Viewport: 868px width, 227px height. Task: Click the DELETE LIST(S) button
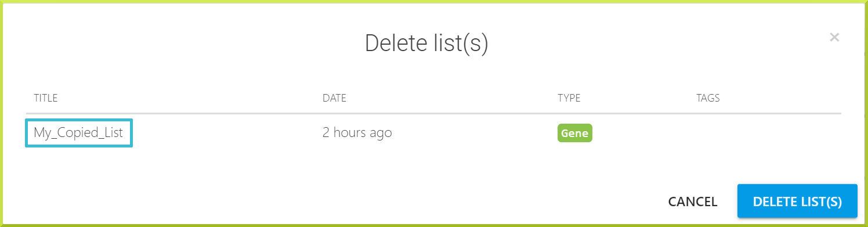coord(797,201)
